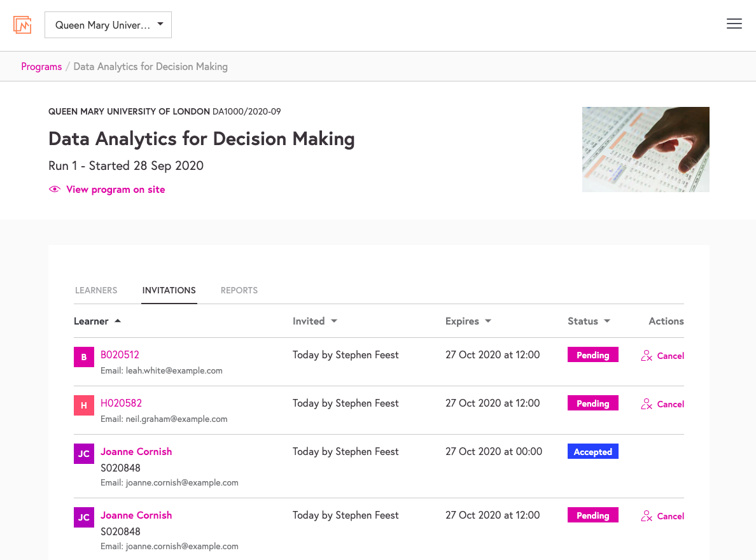Switch to the Learners tab
Image resolution: width=756 pixels, height=560 pixels.
click(x=96, y=290)
